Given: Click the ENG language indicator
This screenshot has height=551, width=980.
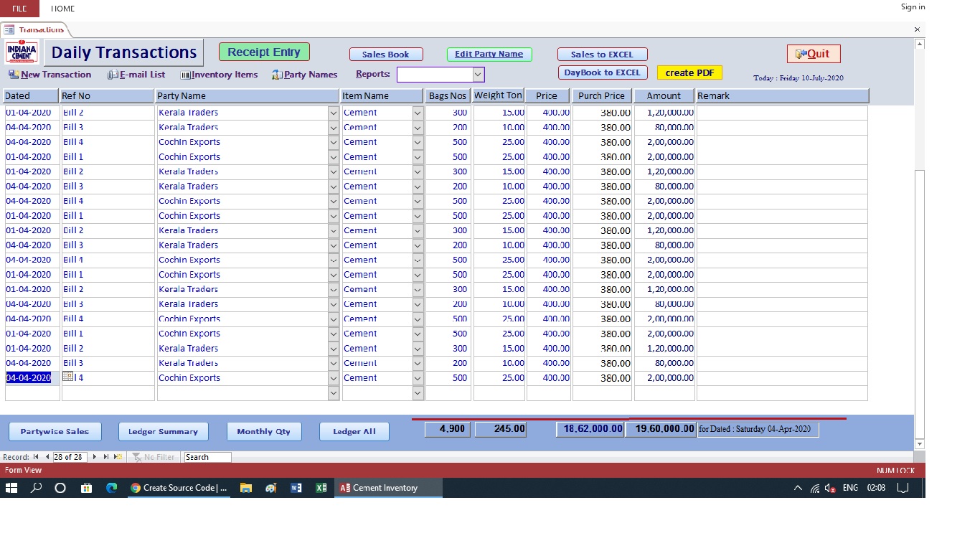Looking at the screenshot, I should 850,488.
